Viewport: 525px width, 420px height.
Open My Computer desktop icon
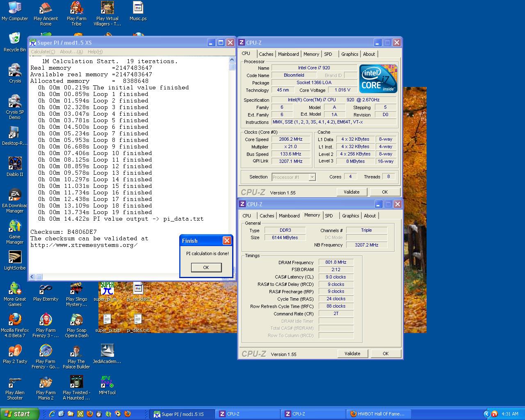[15, 11]
